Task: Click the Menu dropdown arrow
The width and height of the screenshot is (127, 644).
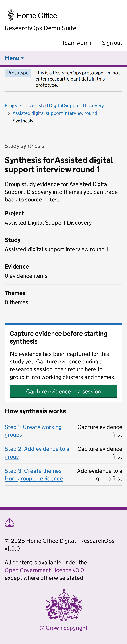Action: pos(22,58)
